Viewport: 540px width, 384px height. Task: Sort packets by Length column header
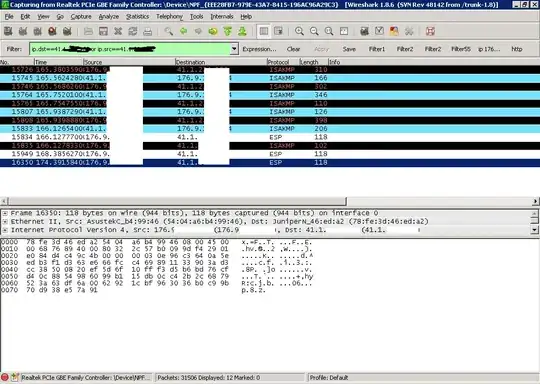pyautogui.click(x=313, y=62)
